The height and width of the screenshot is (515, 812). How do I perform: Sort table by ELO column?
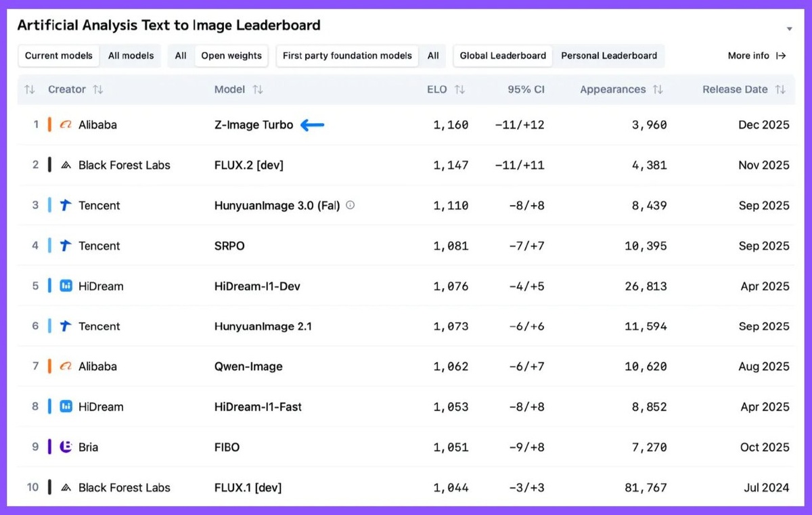point(459,89)
